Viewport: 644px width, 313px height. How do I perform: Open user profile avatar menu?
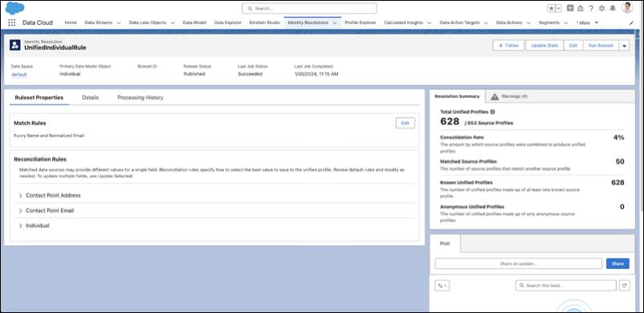point(627,7)
